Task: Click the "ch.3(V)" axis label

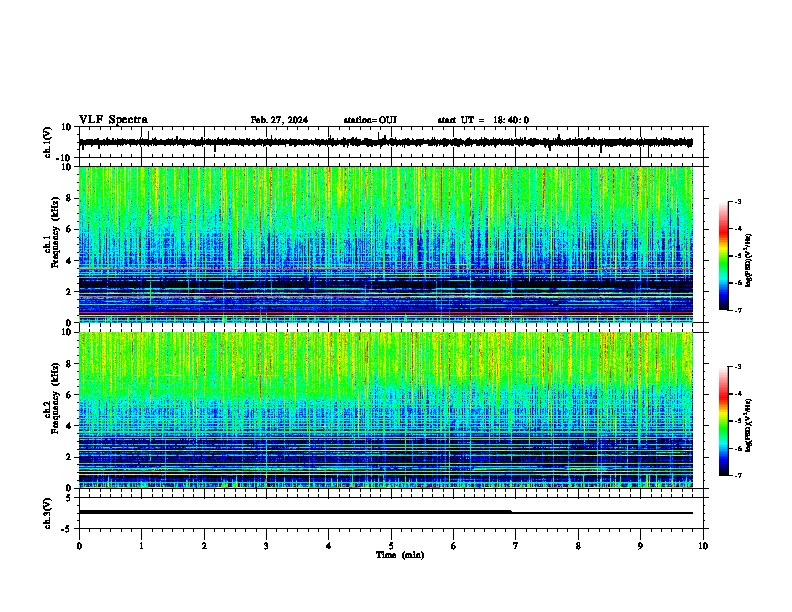Action: 48,513
